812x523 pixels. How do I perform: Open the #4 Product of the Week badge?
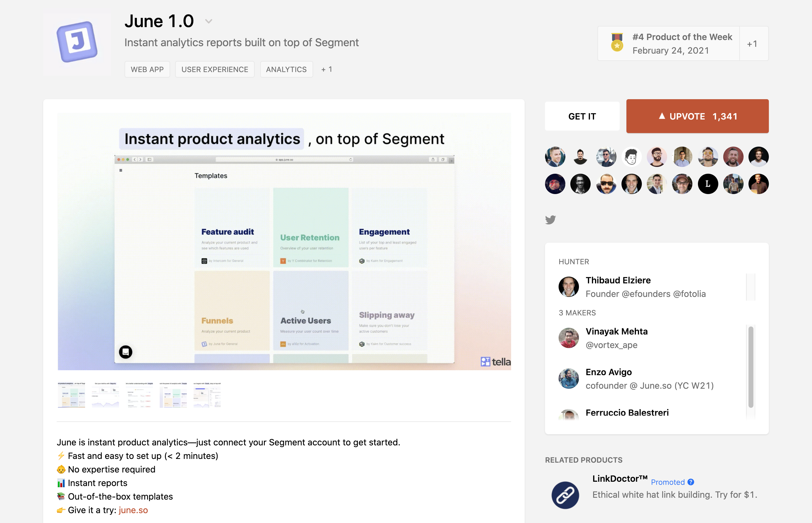[669, 43]
